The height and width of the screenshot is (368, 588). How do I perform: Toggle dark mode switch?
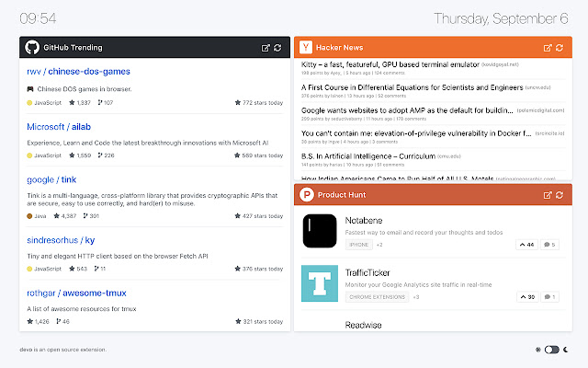(x=551, y=350)
